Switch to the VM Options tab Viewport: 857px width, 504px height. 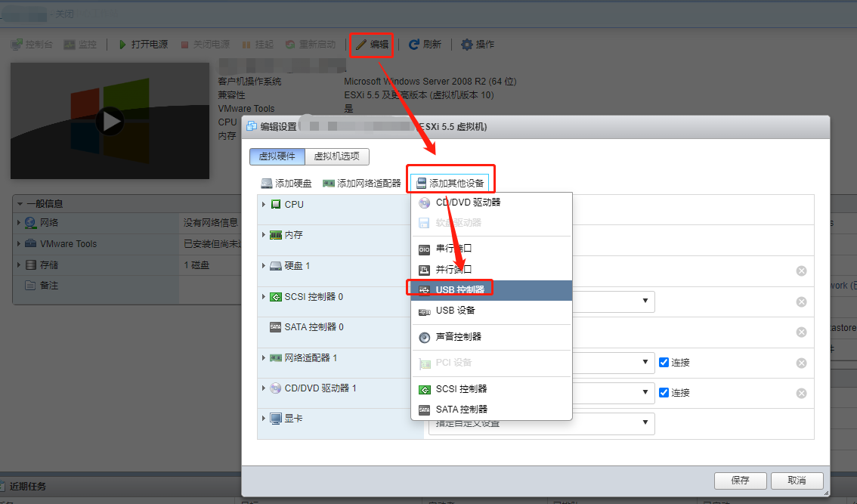pos(337,156)
